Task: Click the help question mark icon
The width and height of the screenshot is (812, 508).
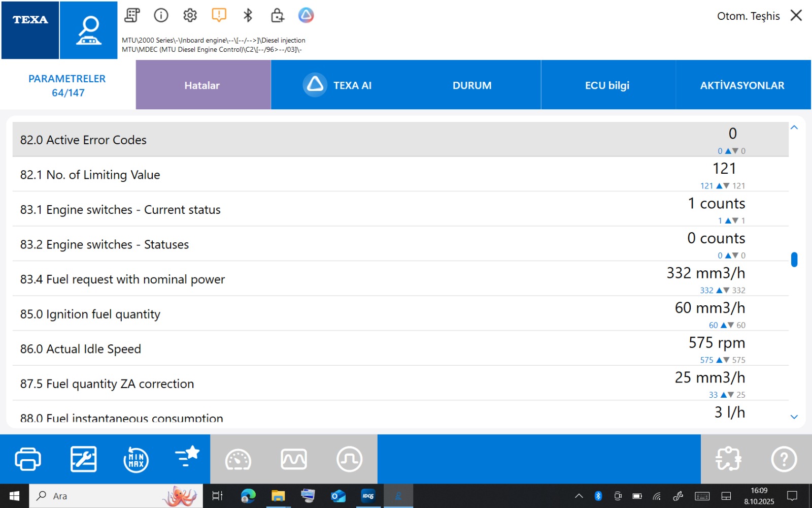Action: [784, 459]
